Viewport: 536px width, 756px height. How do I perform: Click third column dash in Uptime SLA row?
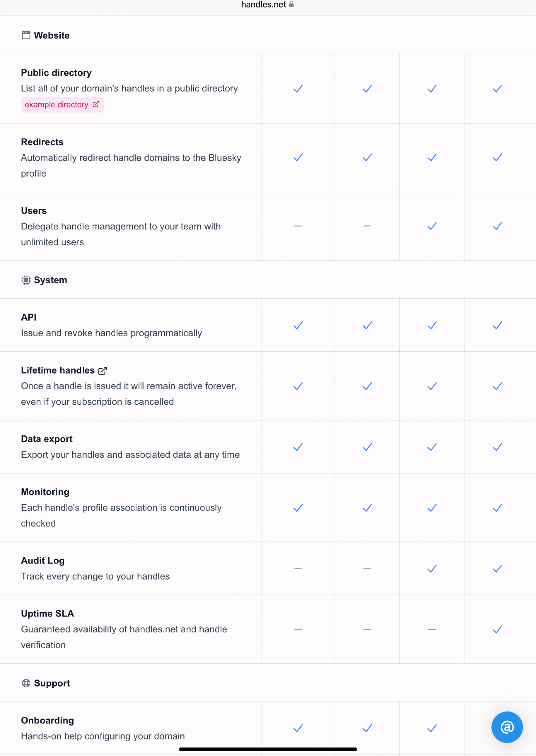point(432,629)
